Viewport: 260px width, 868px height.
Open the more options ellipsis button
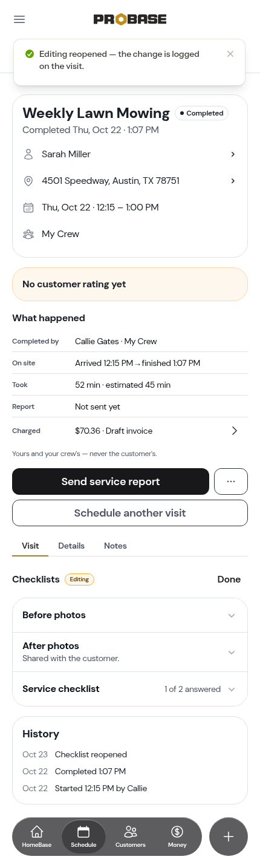click(231, 481)
